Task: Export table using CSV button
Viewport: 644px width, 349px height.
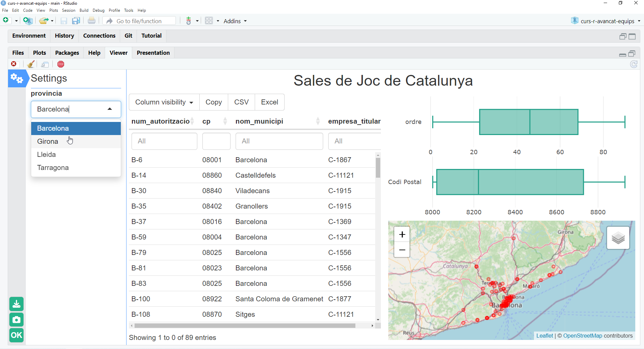Action: click(x=241, y=102)
